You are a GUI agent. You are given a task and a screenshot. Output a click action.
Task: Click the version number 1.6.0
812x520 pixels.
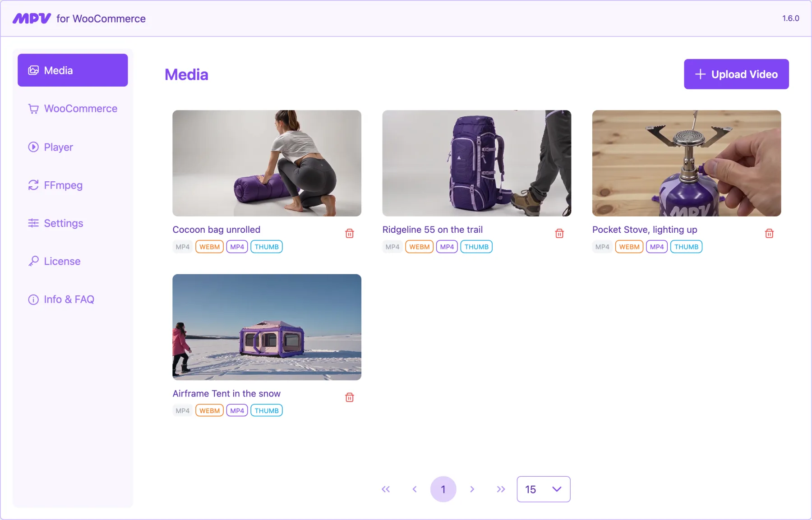tap(790, 18)
